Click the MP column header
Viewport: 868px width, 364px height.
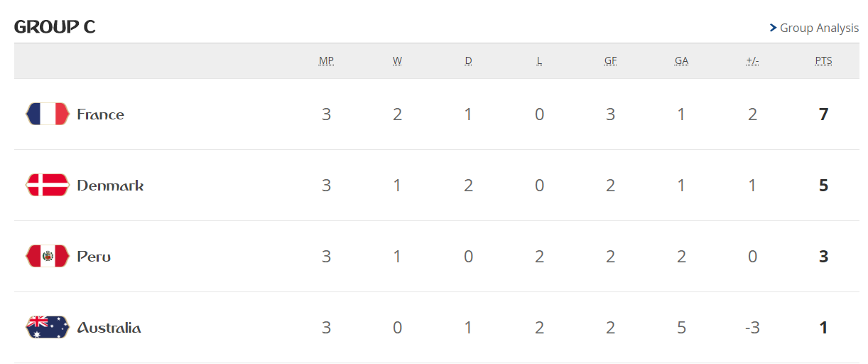[326, 60]
